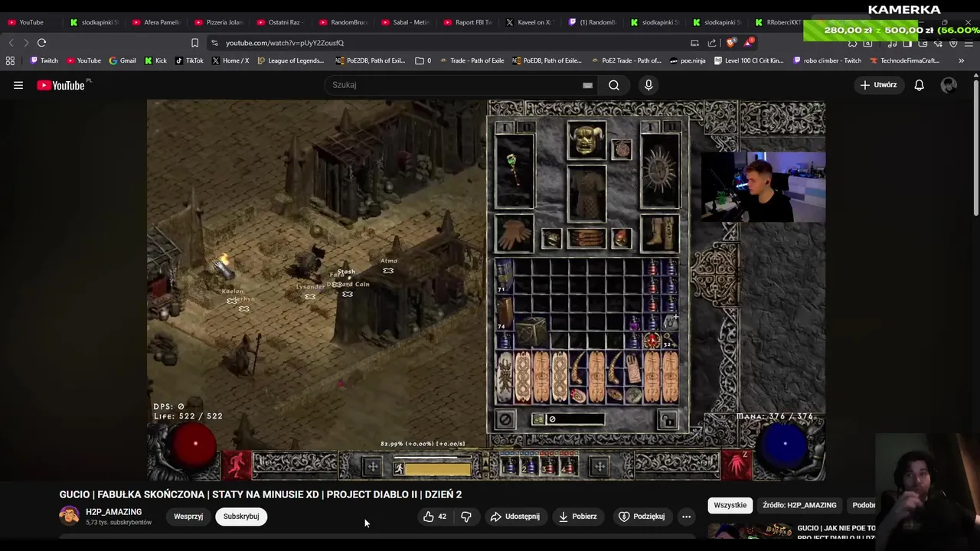
Task: Open Twitch bookmark
Action: (x=44, y=60)
